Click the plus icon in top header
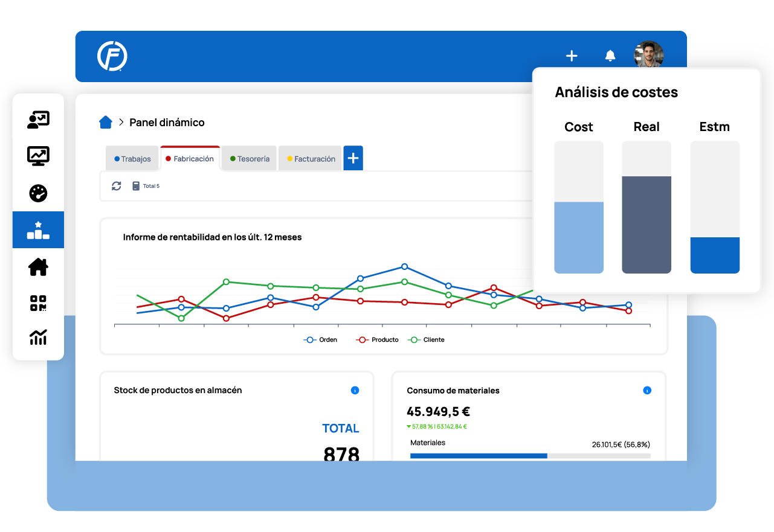The height and width of the screenshot is (532, 774). coord(571,56)
